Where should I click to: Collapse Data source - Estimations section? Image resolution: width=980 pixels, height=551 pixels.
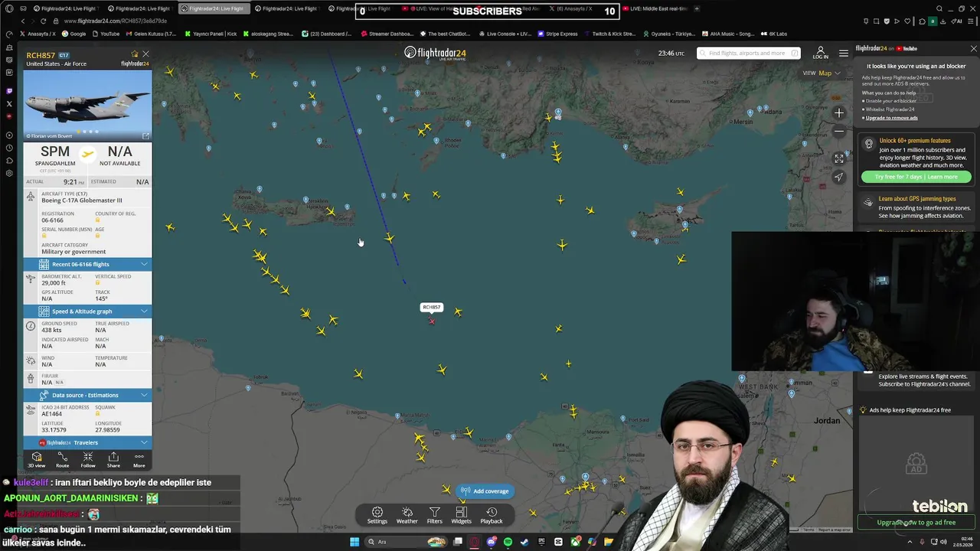pyautogui.click(x=87, y=395)
